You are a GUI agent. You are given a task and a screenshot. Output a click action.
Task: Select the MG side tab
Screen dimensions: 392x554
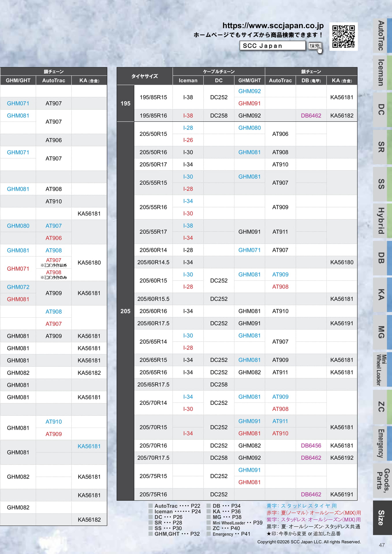[382, 332]
